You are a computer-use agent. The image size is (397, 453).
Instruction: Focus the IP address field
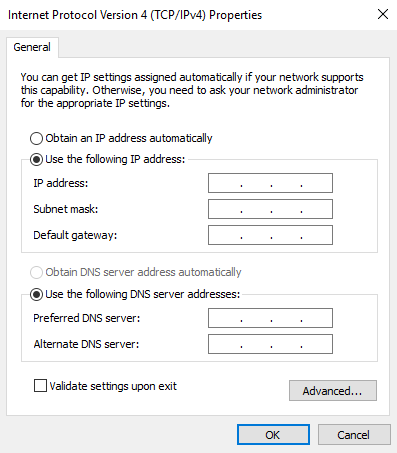pyautogui.click(x=270, y=183)
